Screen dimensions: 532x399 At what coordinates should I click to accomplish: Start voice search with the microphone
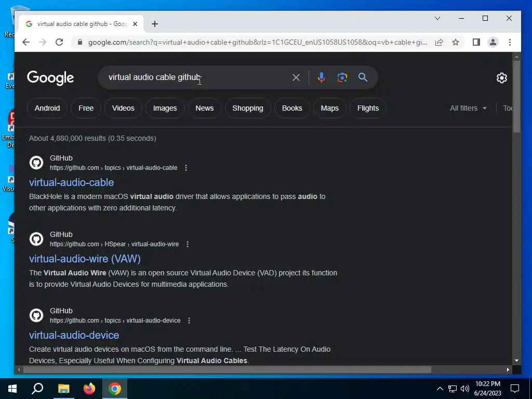321,77
